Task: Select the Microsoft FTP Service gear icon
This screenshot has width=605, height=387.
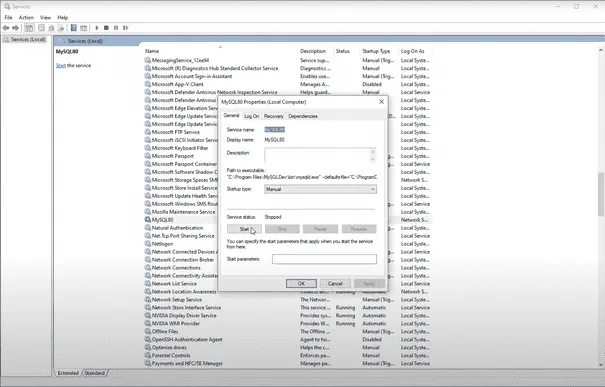Action: (x=147, y=132)
